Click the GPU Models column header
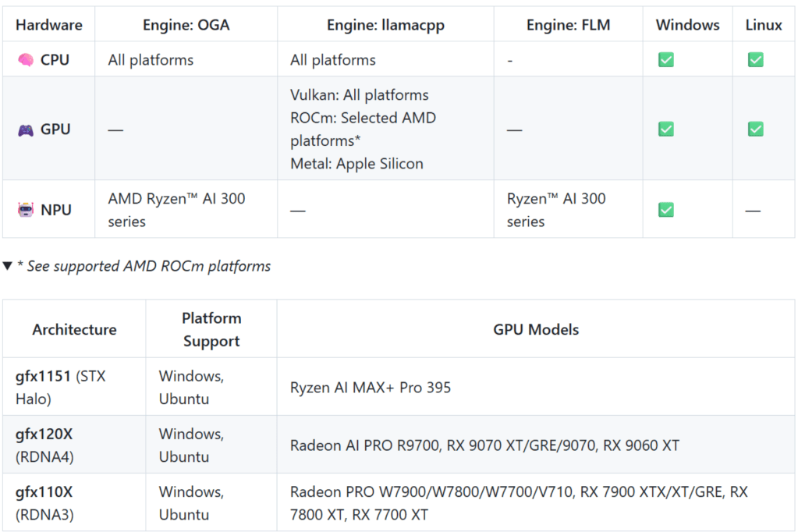The image size is (798, 532). coord(536,329)
